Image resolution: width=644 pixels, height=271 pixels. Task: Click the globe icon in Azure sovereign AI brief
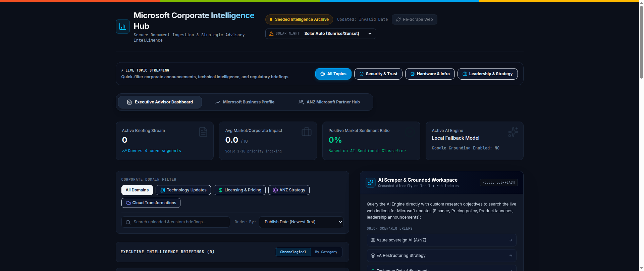pos(373,240)
